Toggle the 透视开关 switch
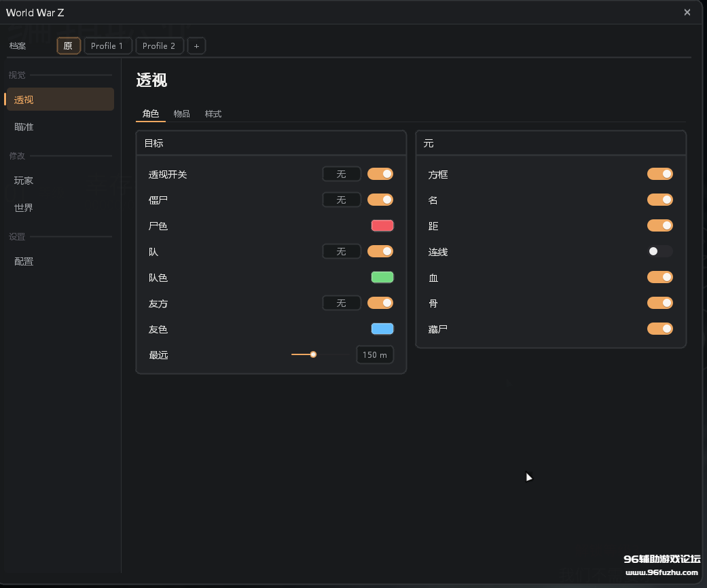The width and height of the screenshot is (707, 588). [380, 174]
